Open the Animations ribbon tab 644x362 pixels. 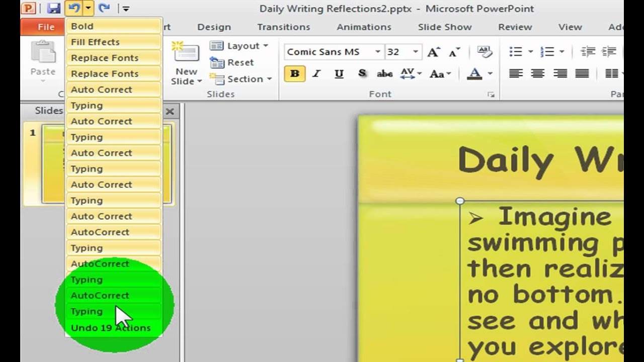(x=364, y=27)
